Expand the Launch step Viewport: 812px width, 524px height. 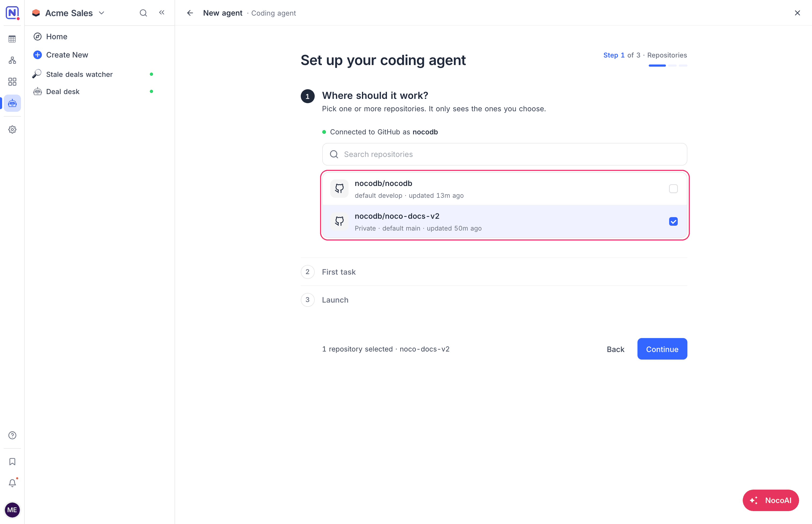[x=494, y=300]
